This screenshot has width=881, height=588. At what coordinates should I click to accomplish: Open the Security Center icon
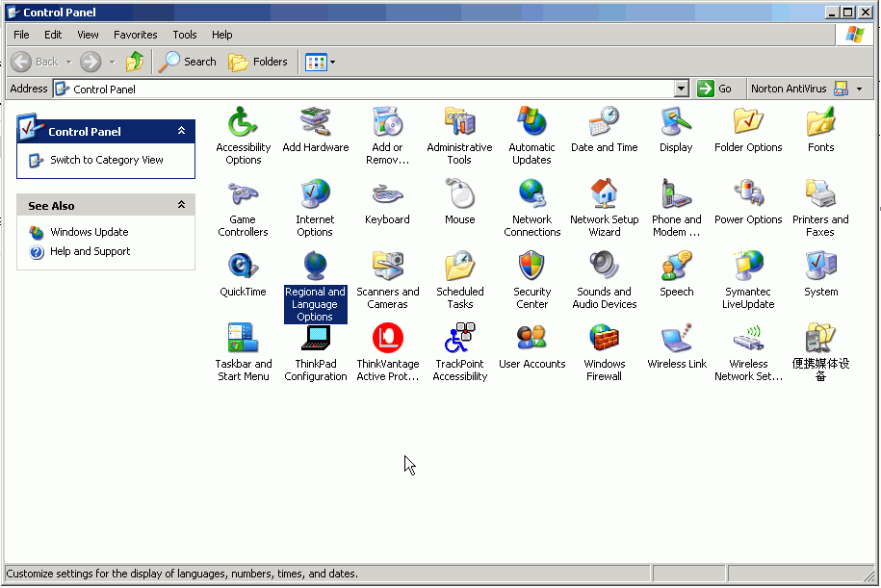click(x=531, y=267)
